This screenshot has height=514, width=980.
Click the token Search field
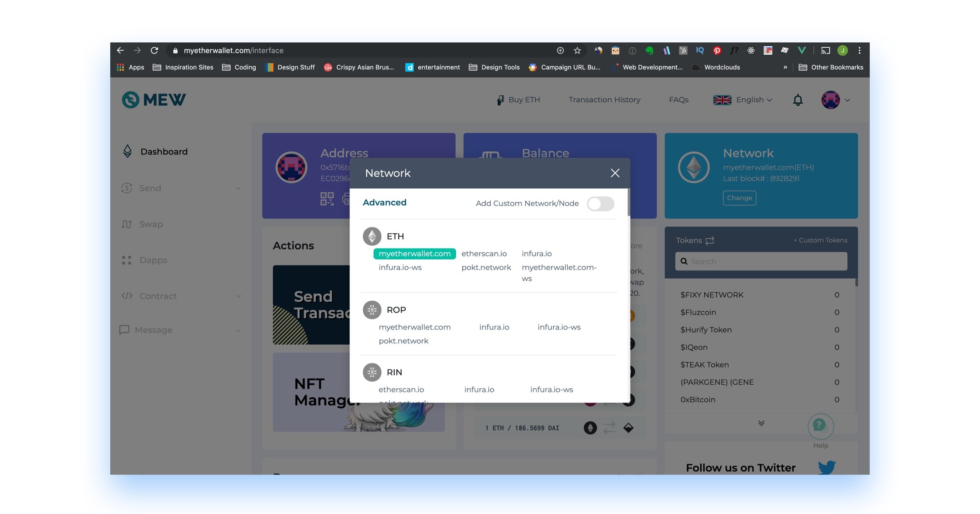pyautogui.click(x=761, y=261)
